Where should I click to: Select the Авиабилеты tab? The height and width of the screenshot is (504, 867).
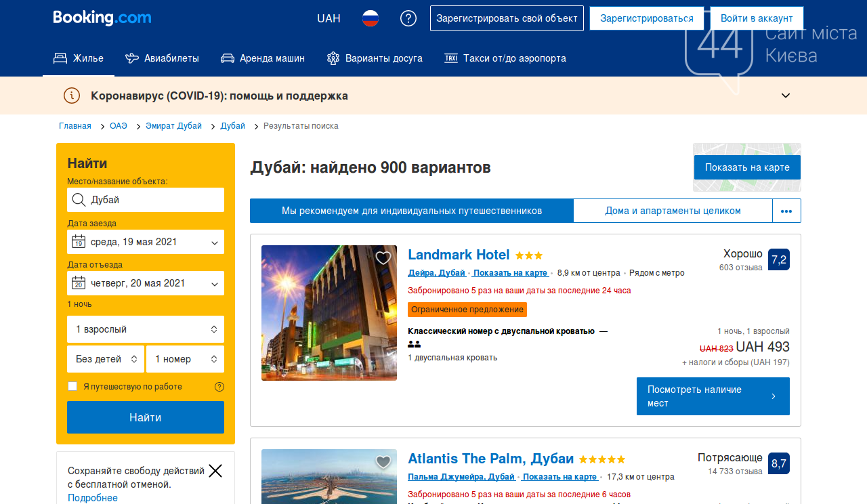162,58
